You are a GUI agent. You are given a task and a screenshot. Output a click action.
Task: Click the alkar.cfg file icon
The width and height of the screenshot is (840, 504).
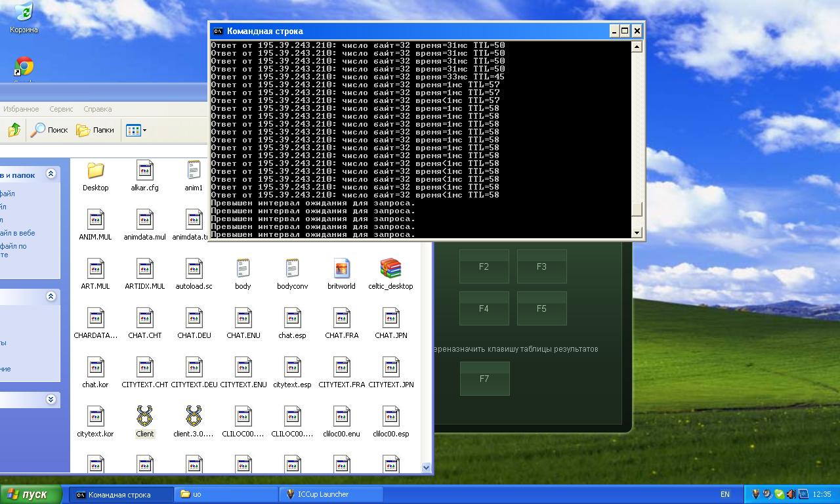pos(144,171)
